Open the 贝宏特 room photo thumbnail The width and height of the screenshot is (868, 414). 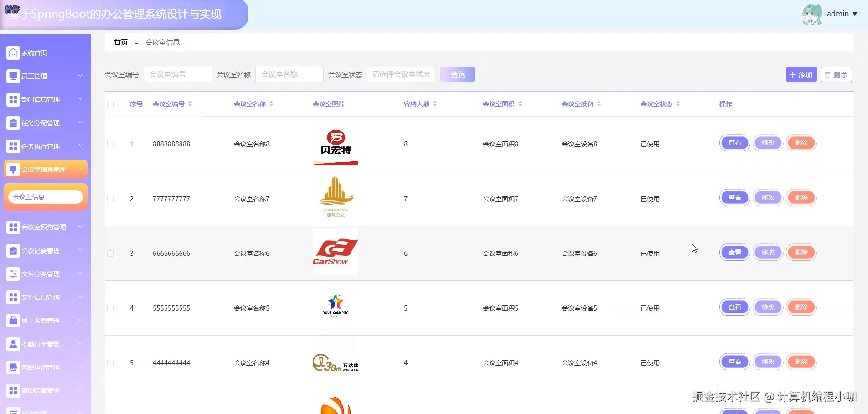336,144
